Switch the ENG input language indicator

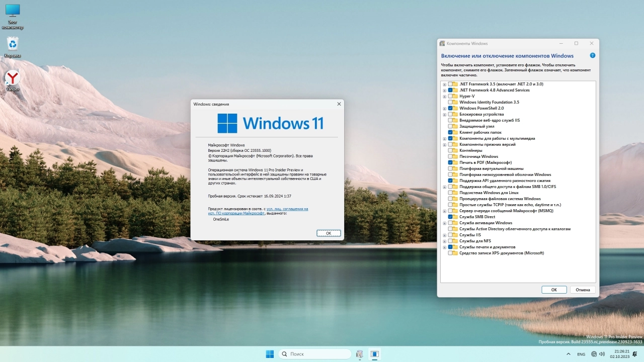[581, 354]
